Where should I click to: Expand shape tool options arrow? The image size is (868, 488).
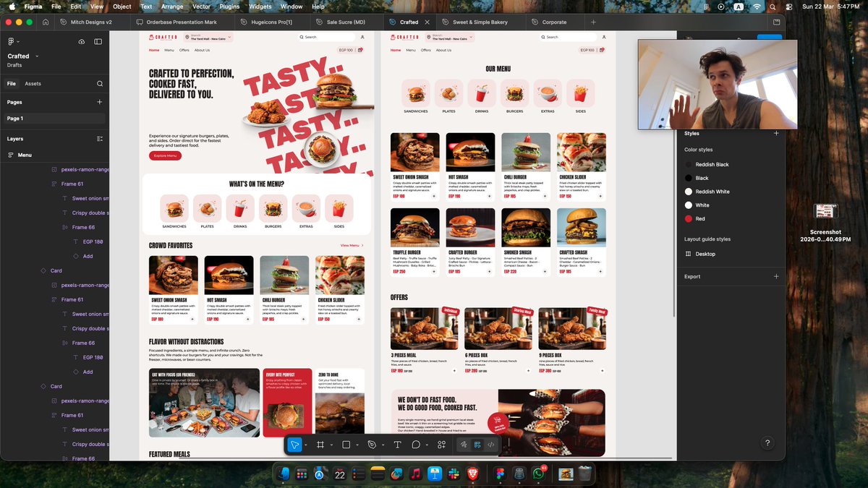[x=357, y=445]
